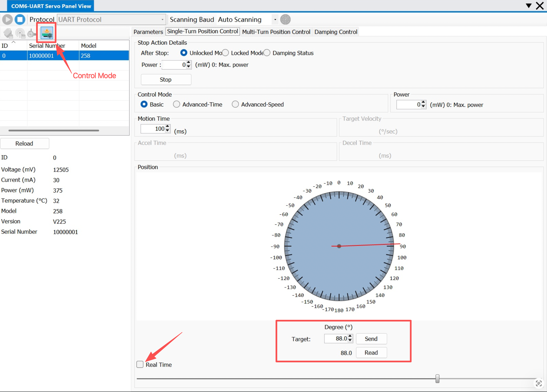547x392 pixels.
Task: Open the Control Mode servo icon
Action: pos(46,33)
